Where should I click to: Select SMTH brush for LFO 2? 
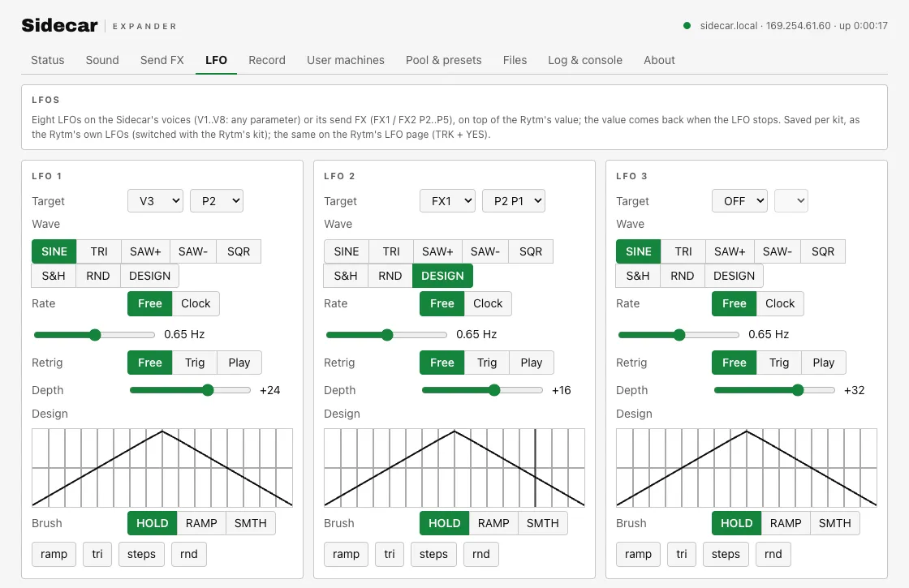543,523
